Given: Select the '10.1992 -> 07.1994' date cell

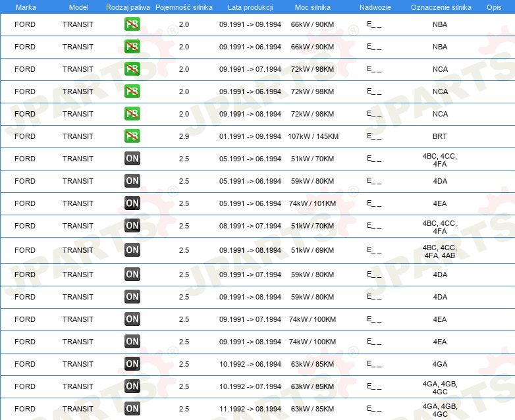Looking at the screenshot, I should coord(250,386).
